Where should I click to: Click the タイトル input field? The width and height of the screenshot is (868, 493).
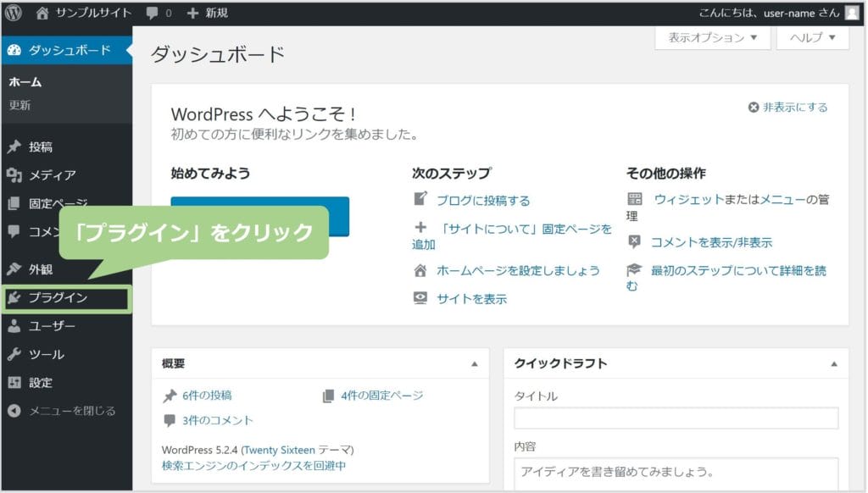tap(676, 418)
